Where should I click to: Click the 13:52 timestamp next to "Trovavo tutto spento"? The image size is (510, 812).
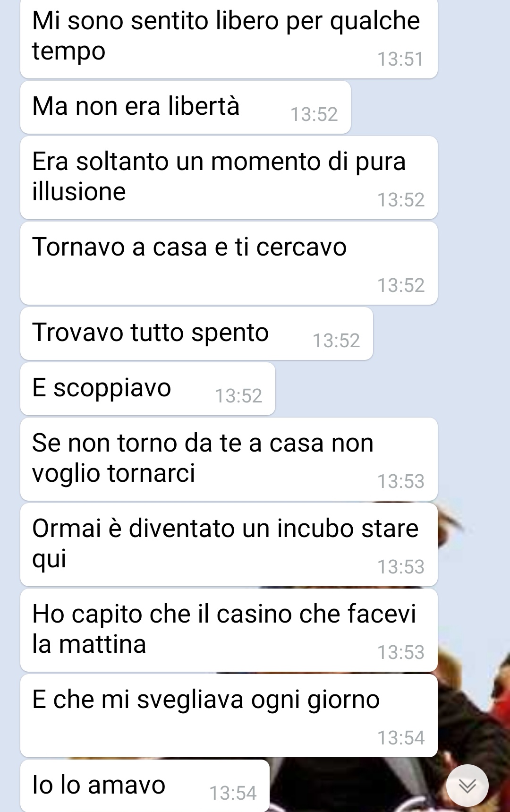coord(336,341)
